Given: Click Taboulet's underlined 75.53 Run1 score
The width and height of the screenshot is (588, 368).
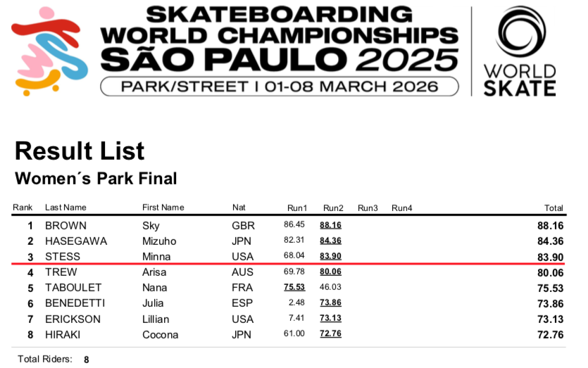Looking at the screenshot, I should (x=294, y=288).
